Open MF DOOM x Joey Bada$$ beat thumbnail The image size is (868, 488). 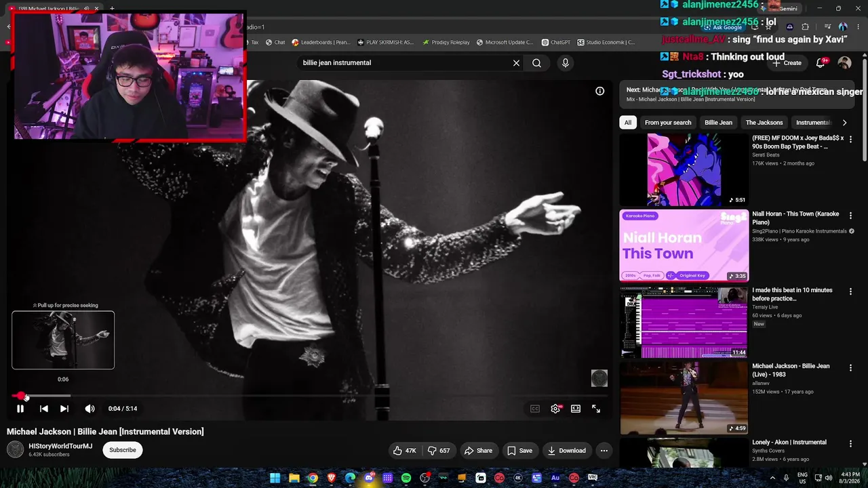coord(684,169)
